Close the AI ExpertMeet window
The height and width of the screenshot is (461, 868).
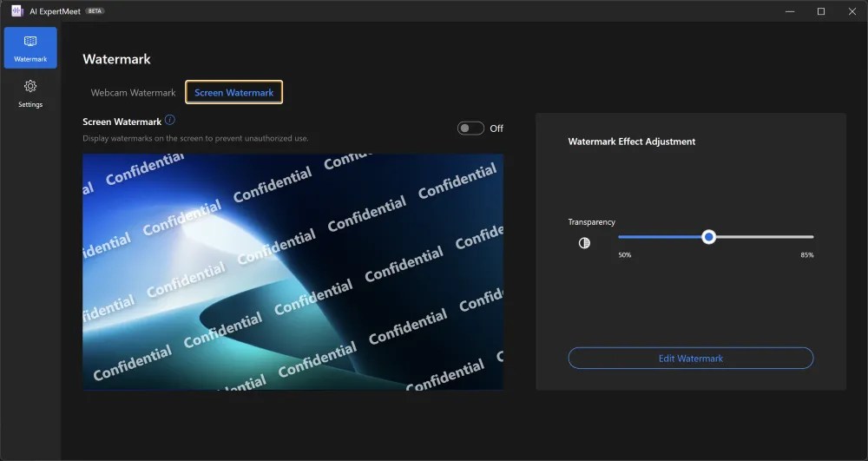(852, 11)
